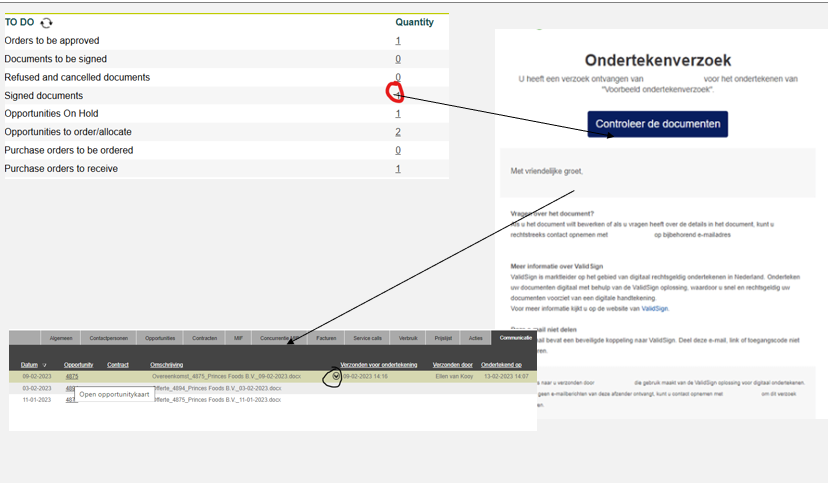Image resolution: width=828 pixels, height=483 pixels.
Task: Switch to the Algemeen tab
Action: (61, 339)
